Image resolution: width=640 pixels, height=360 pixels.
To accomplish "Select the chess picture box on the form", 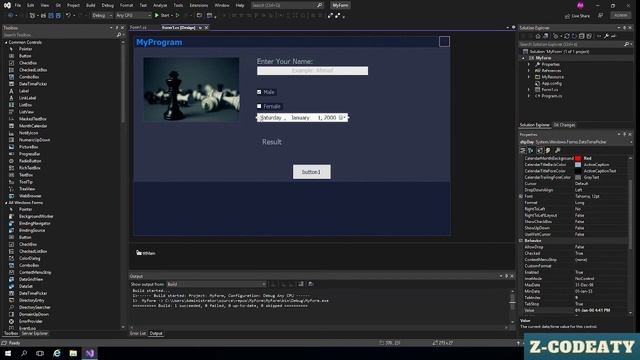I will point(191,89).
